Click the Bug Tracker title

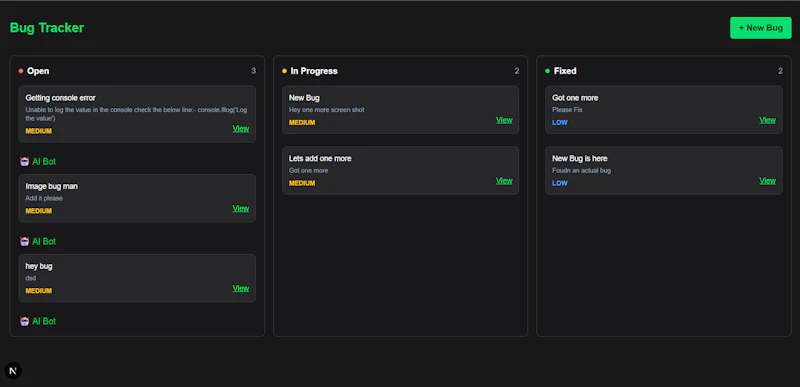[x=47, y=28]
